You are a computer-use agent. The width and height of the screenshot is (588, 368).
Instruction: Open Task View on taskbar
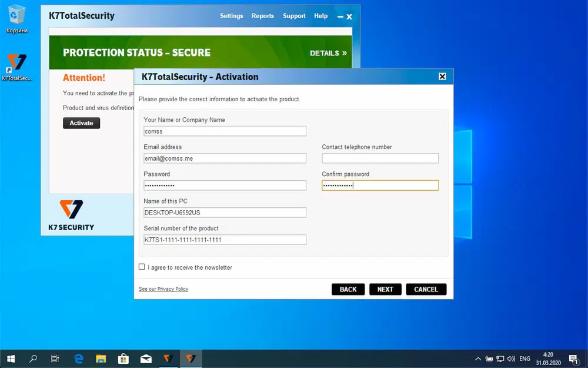pos(55,359)
